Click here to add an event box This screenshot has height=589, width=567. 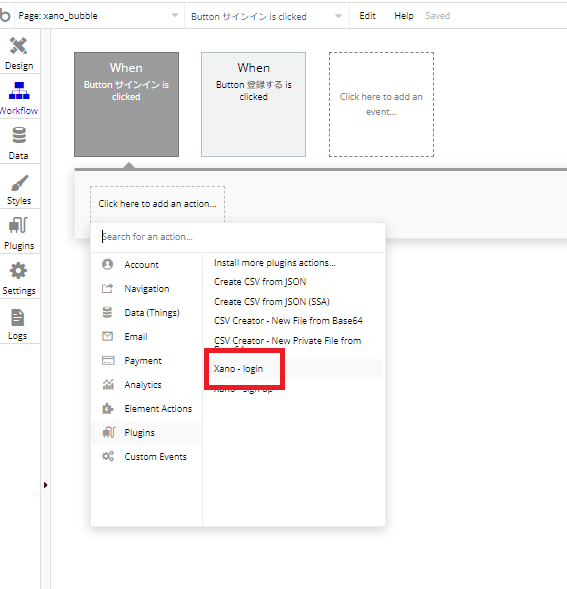coord(381,104)
